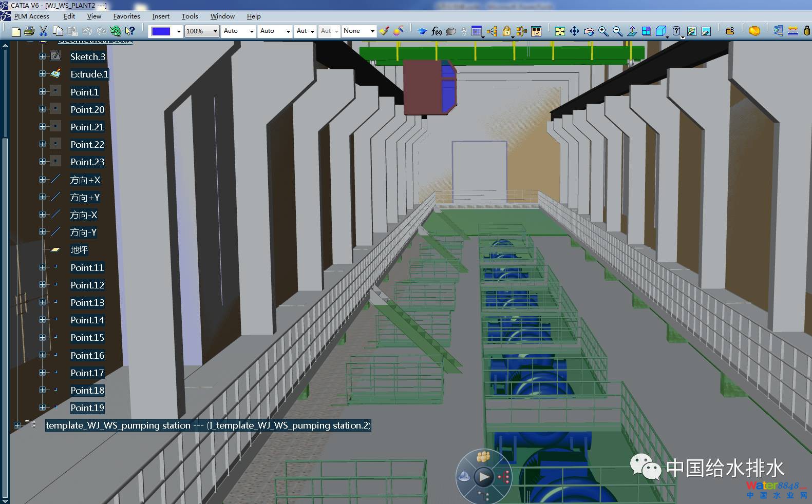Select the Pan tool icon
Image resolution: width=812 pixels, height=504 pixels.
(x=574, y=31)
